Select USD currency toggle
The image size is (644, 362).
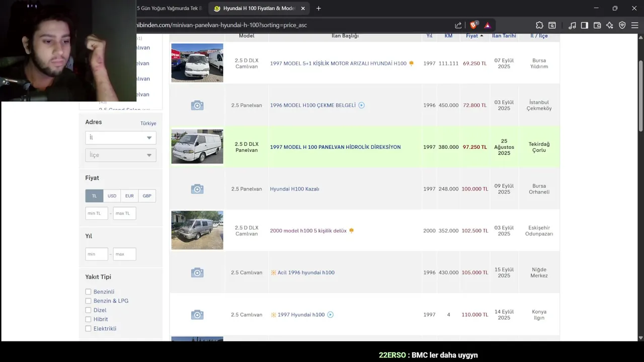(x=112, y=196)
